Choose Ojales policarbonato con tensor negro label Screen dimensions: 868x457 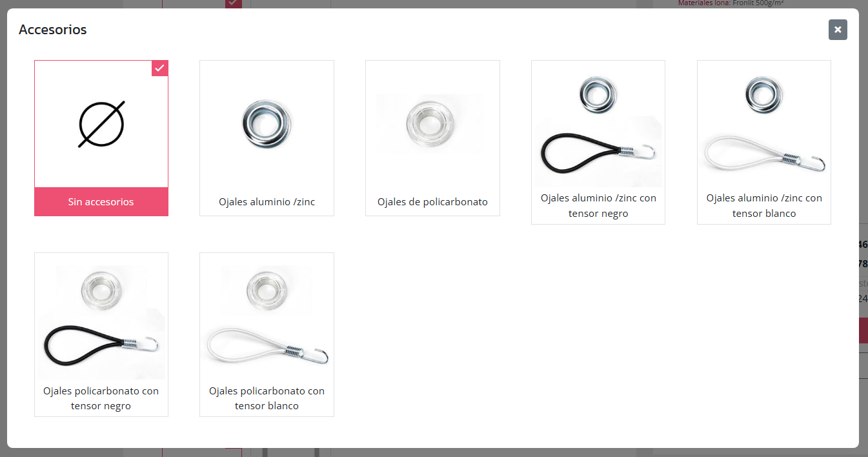101,398
